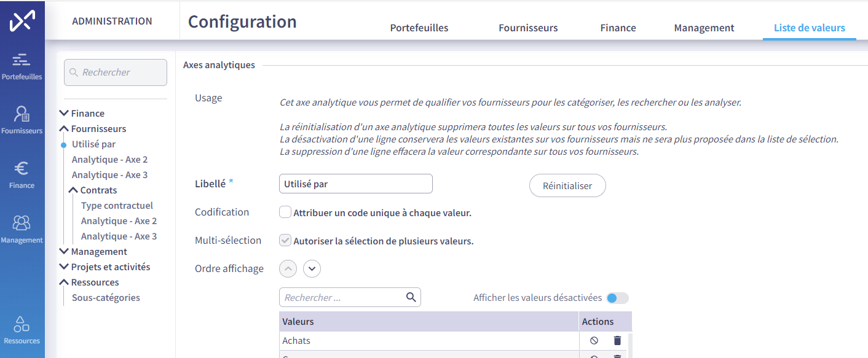Image resolution: width=868 pixels, height=358 pixels.
Task: Open Portefeuilles from the left sidebar
Action: 22,66
